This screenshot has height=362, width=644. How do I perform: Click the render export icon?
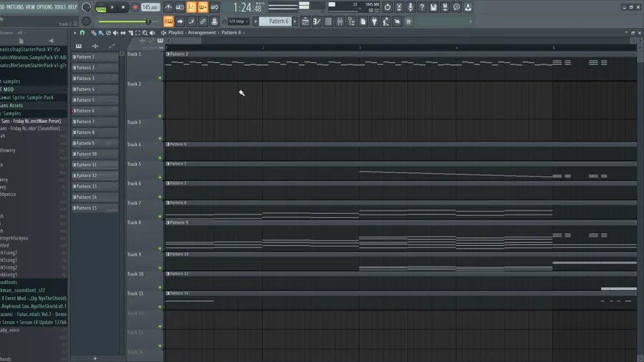point(445,7)
